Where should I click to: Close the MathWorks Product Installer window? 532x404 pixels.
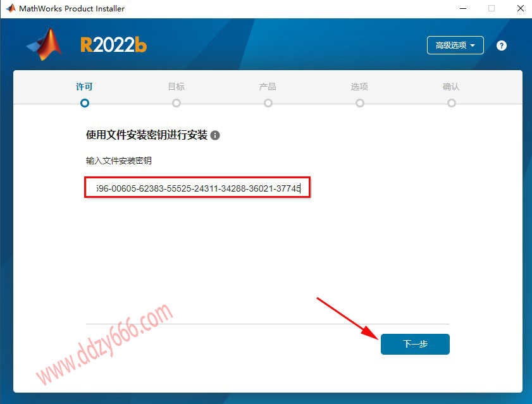[521, 8]
